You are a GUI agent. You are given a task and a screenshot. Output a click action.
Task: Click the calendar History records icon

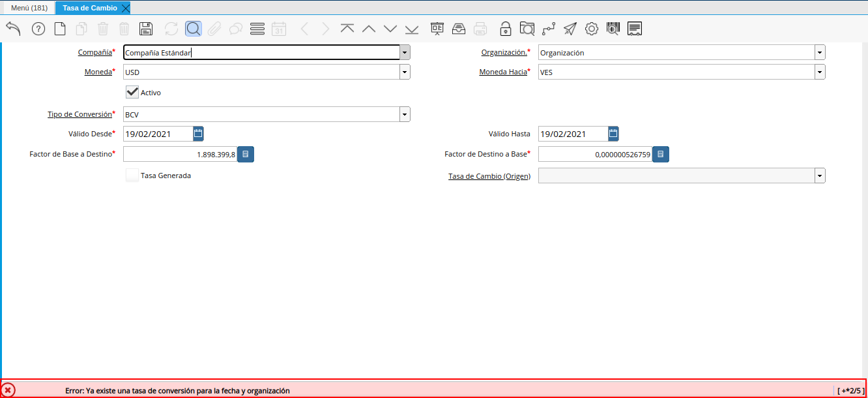[x=279, y=29]
